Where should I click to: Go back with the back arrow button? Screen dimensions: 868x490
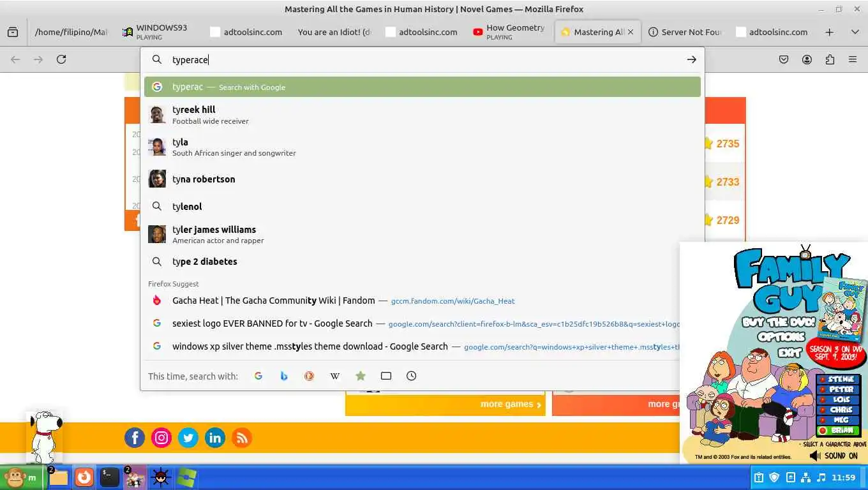(15, 59)
